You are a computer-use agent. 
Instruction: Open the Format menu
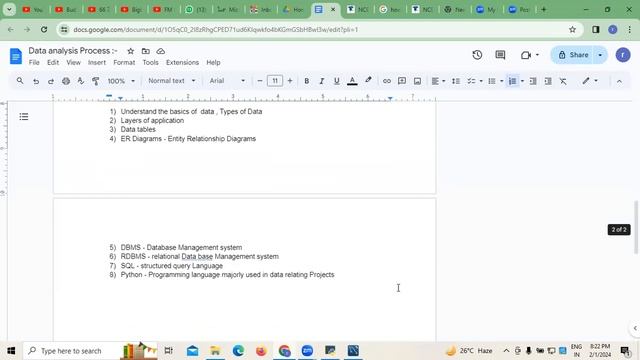click(124, 62)
